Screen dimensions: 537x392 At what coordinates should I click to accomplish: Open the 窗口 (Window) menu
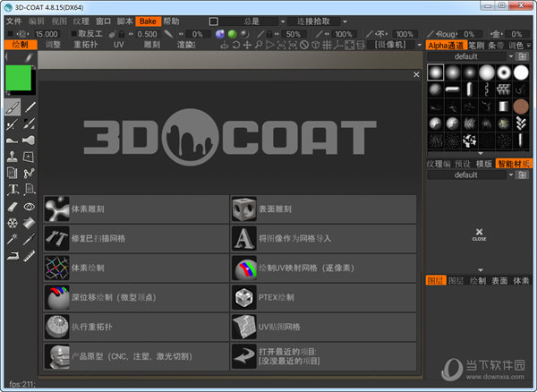click(103, 21)
